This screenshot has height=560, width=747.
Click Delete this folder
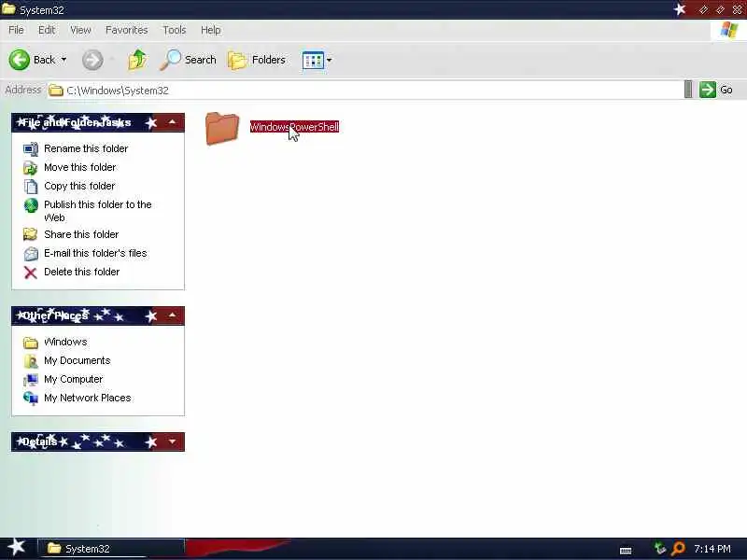tap(82, 272)
